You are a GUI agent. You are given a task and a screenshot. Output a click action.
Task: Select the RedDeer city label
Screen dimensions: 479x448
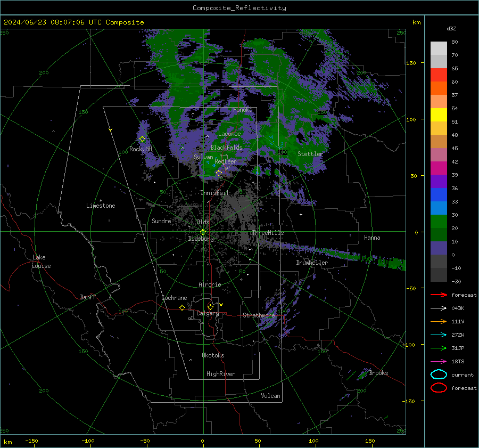pos(226,161)
